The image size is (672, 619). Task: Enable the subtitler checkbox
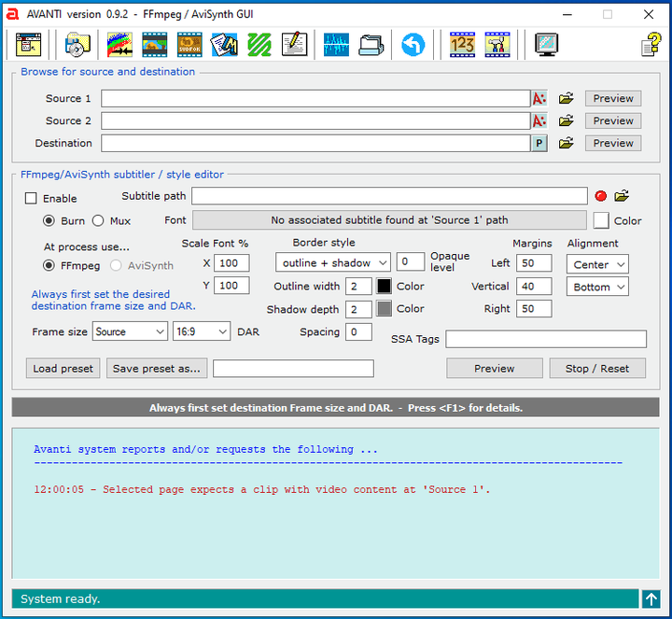(x=31, y=198)
